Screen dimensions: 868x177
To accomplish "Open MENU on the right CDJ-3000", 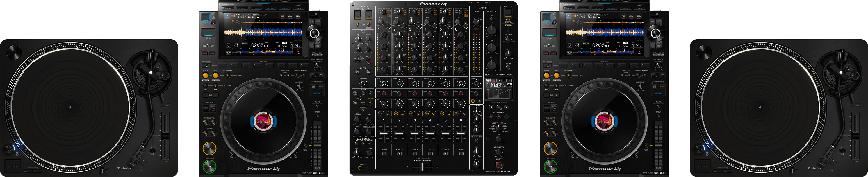I will [640, 8].
